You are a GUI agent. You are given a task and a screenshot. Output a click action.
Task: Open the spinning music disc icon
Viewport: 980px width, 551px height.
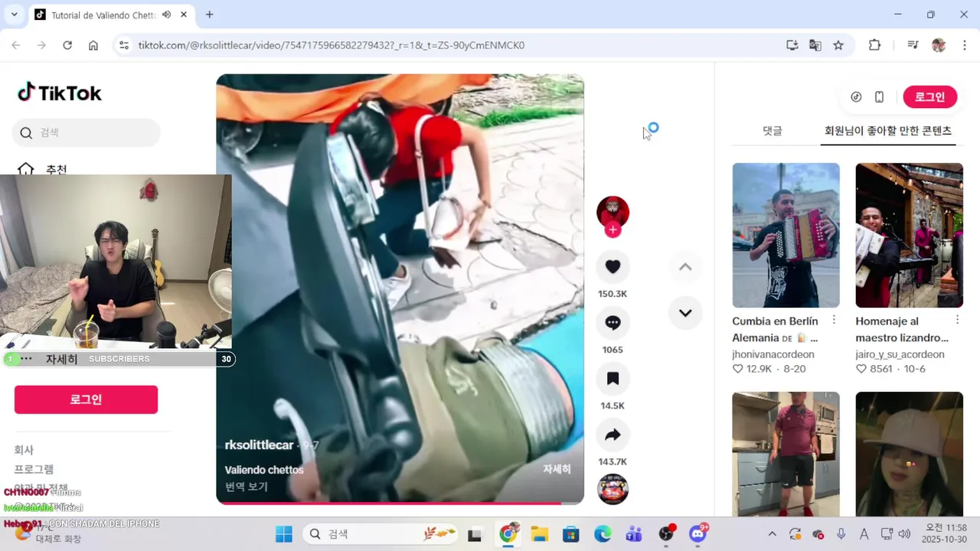pyautogui.click(x=612, y=490)
